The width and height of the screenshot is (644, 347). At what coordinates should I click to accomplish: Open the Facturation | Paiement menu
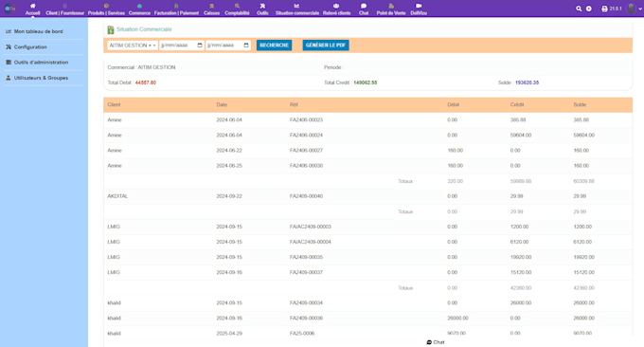tap(176, 9)
